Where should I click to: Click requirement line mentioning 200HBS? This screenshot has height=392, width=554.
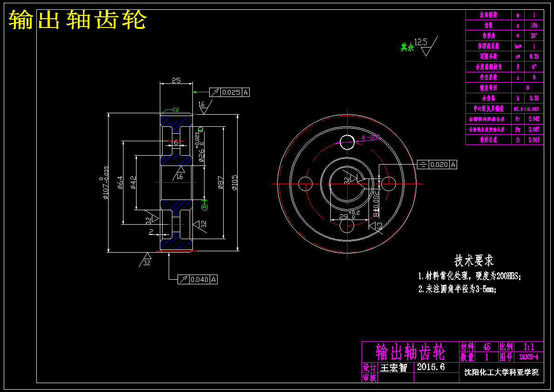470,276
